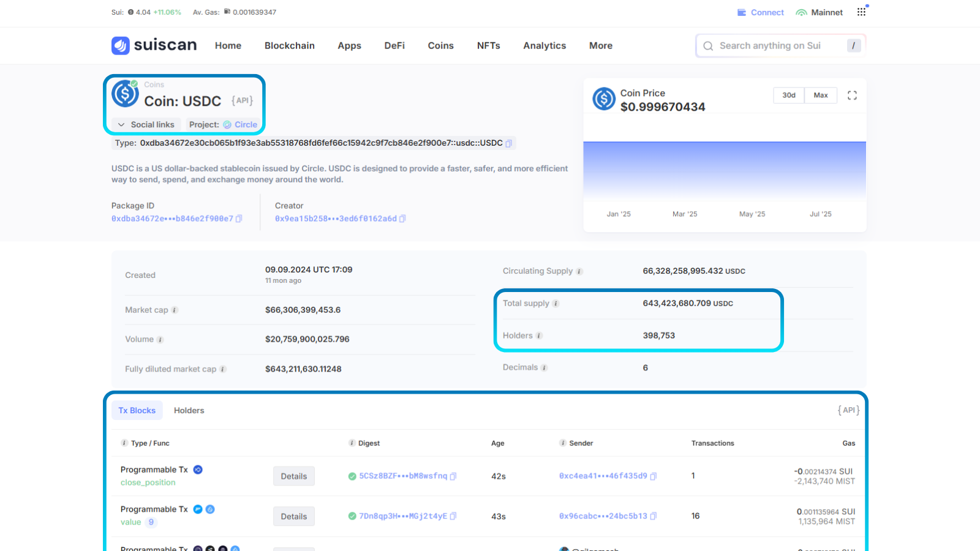Click the Circulating Supply info icon
980x551 pixels.
click(579, 271)
